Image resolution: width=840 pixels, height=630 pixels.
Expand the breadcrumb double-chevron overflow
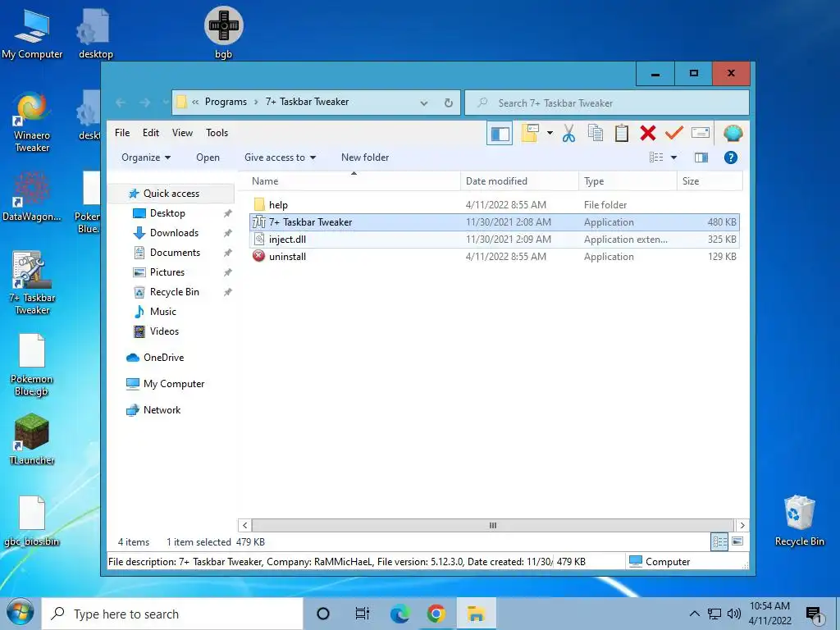pos(195,102)
